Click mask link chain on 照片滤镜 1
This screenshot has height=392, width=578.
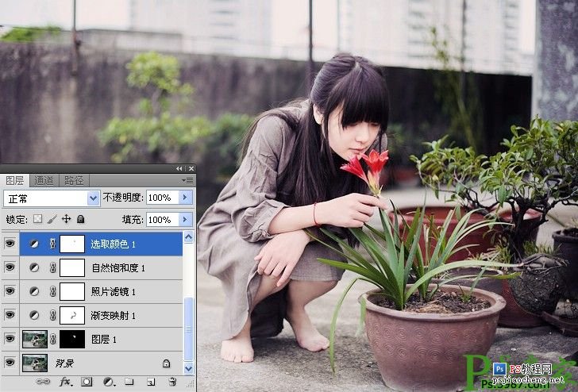52,292
